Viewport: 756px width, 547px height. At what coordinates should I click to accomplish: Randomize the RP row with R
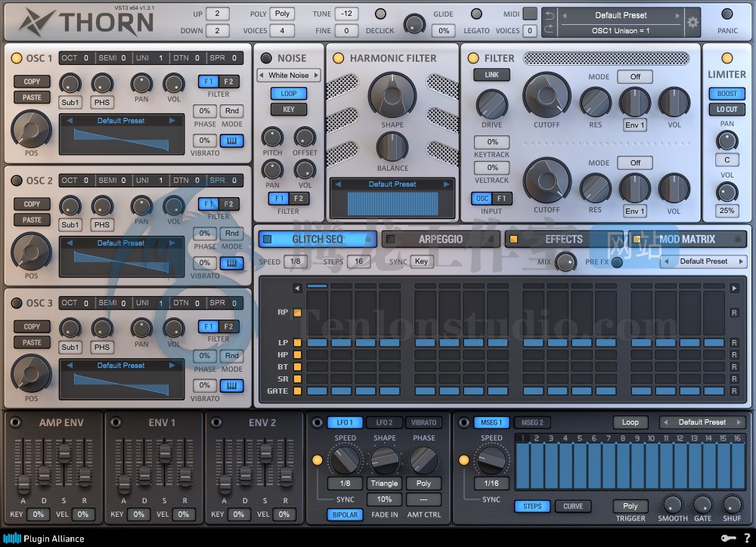click(x=734, y=313)
